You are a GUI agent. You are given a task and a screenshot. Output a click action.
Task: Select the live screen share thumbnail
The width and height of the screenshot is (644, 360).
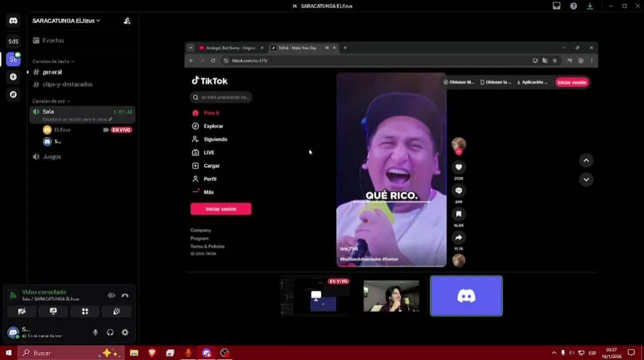[x=315, y=296]
